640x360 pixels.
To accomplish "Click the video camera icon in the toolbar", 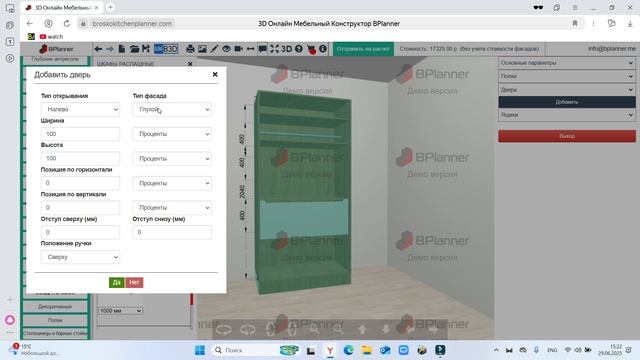I will coord(238,49).
